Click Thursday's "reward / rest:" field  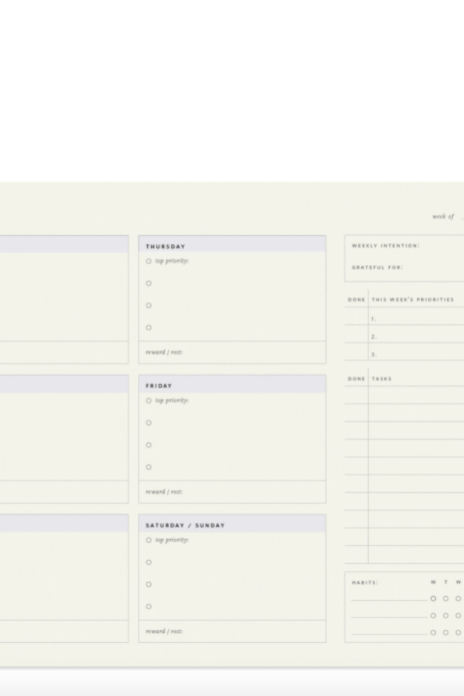click(x=232, y=352)
